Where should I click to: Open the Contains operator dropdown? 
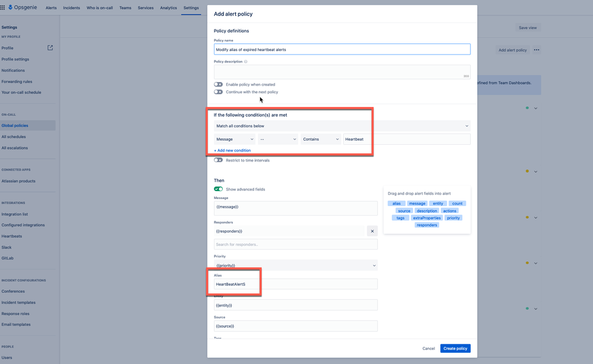[321, 139]
